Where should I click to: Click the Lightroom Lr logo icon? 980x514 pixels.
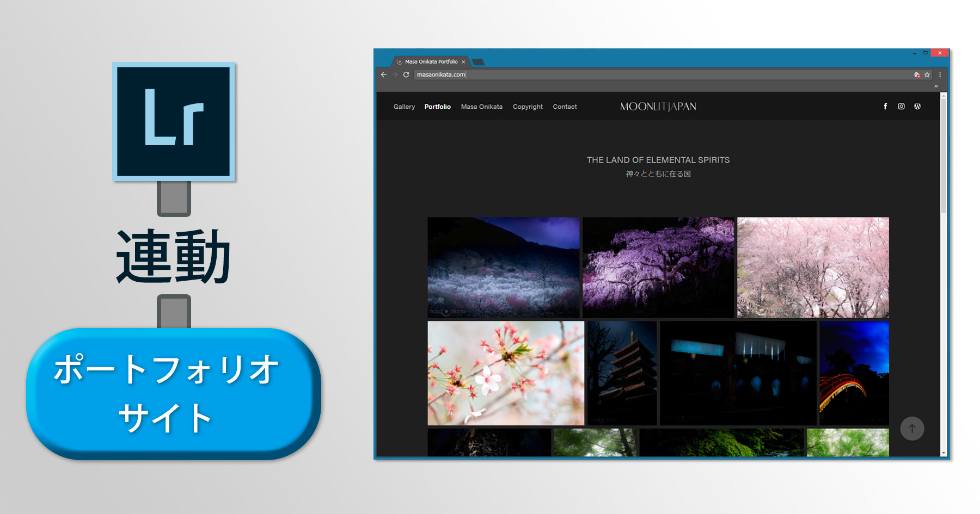(174, 121)
